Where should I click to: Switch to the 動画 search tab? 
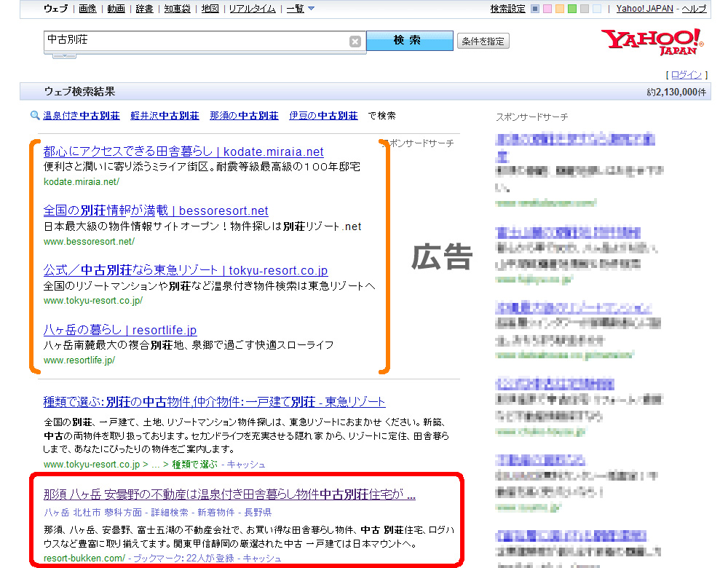[116, 8]
